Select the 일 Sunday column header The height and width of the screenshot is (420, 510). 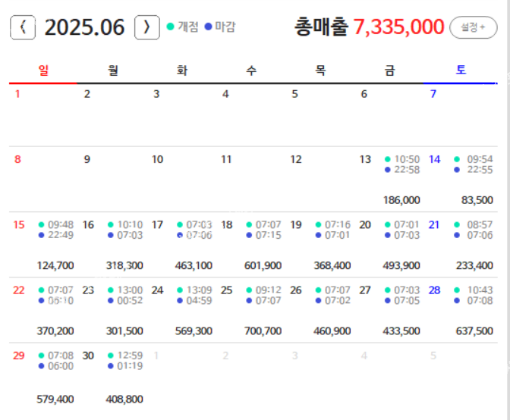point(43,71)
